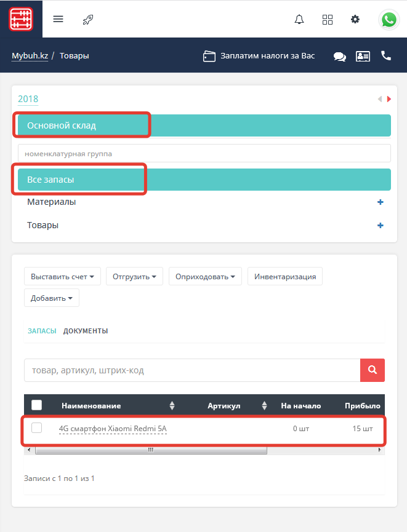Click Товары breadcrumb text

[x=75, y=56]
